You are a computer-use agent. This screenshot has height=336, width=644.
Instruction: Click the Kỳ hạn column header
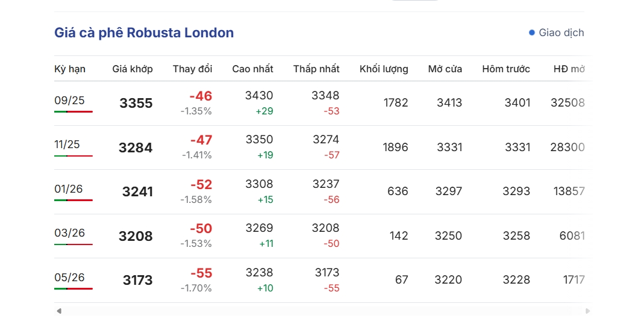tap(70, 69)
